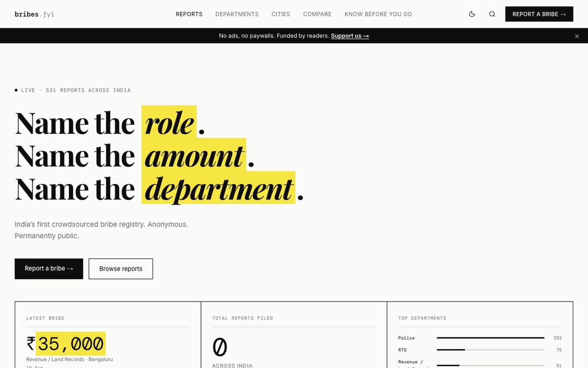Open Know Before You Go page
This screenshot has width=588, height=368.
(378, 14)
